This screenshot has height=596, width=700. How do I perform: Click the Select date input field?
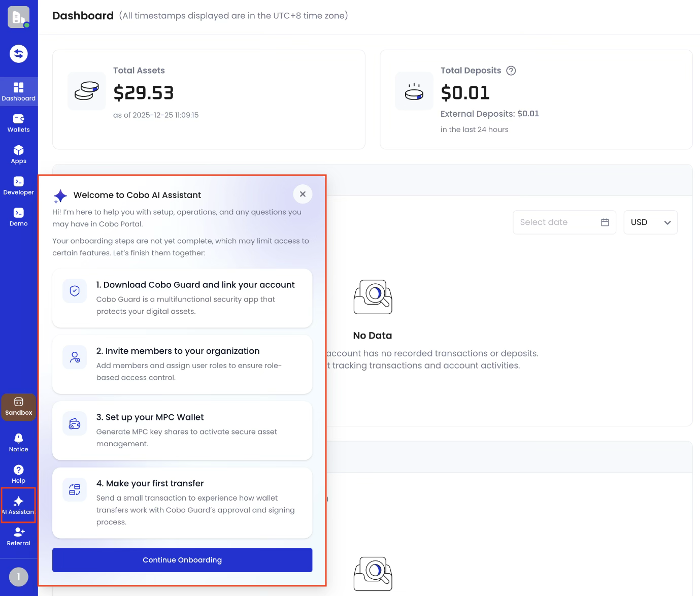point(553,222)
